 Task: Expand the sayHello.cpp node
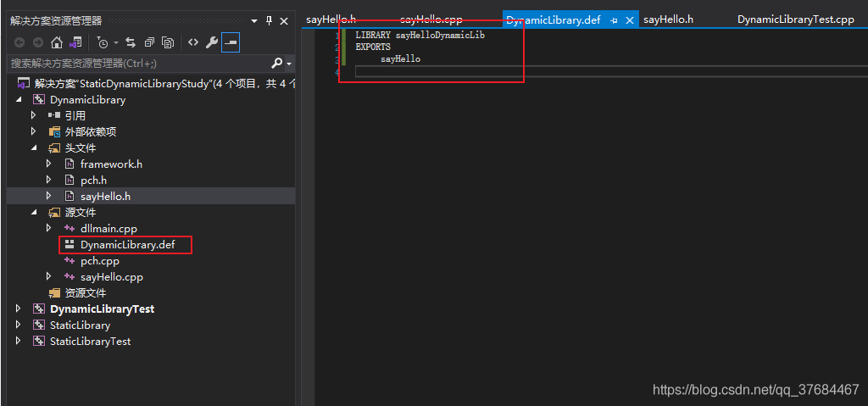click(48, 276)
